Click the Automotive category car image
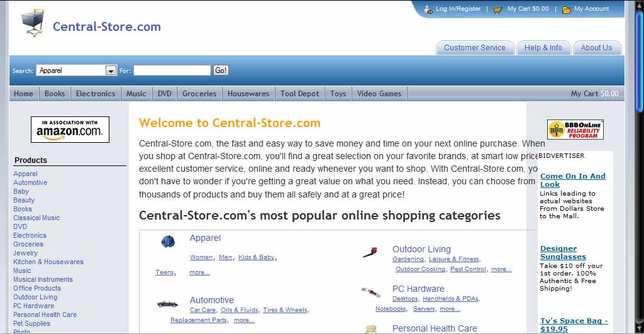The height and width of the screenshot is (334, 644). [x=167, y=304]
